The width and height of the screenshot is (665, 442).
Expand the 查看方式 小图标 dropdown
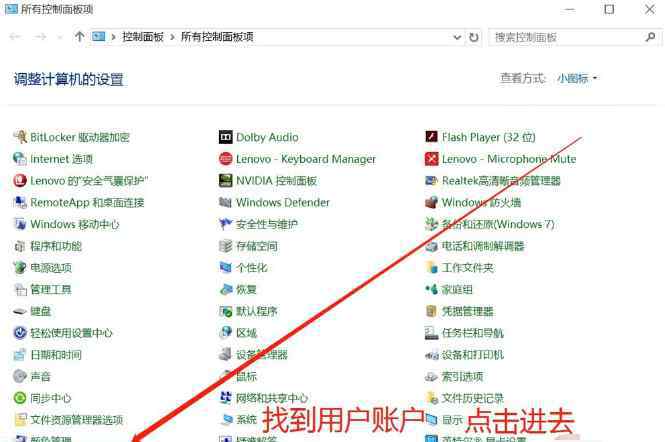577,78
